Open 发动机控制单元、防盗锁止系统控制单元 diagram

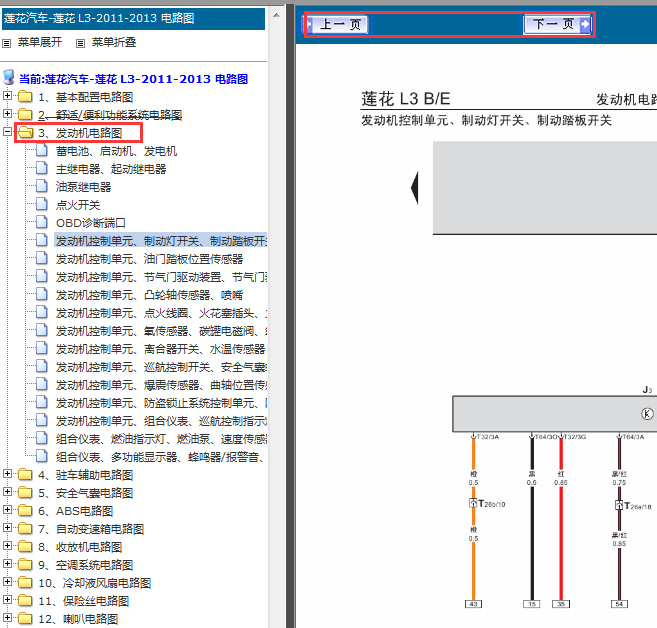click(x=161, y=403)
